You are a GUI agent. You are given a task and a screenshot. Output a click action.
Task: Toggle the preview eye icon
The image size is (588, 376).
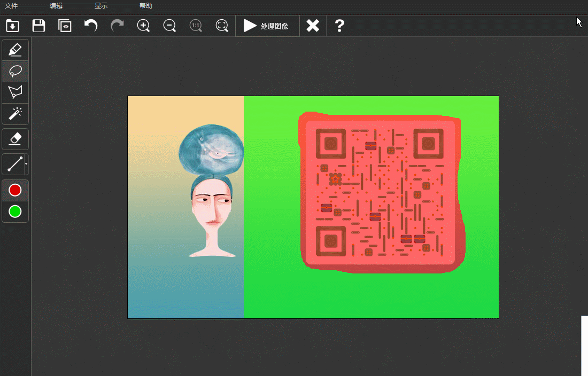[x=65, y=26]
